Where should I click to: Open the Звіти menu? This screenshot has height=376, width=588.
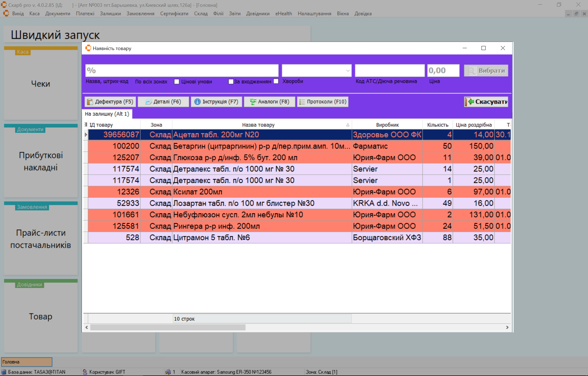[x=234, y=13]
